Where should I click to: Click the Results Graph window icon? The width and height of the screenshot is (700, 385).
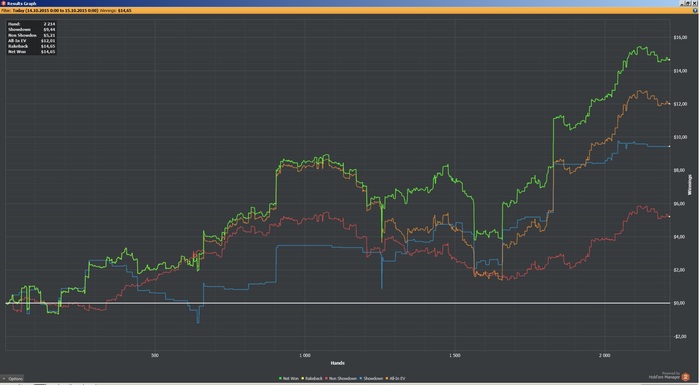click(x=3, y=3)
